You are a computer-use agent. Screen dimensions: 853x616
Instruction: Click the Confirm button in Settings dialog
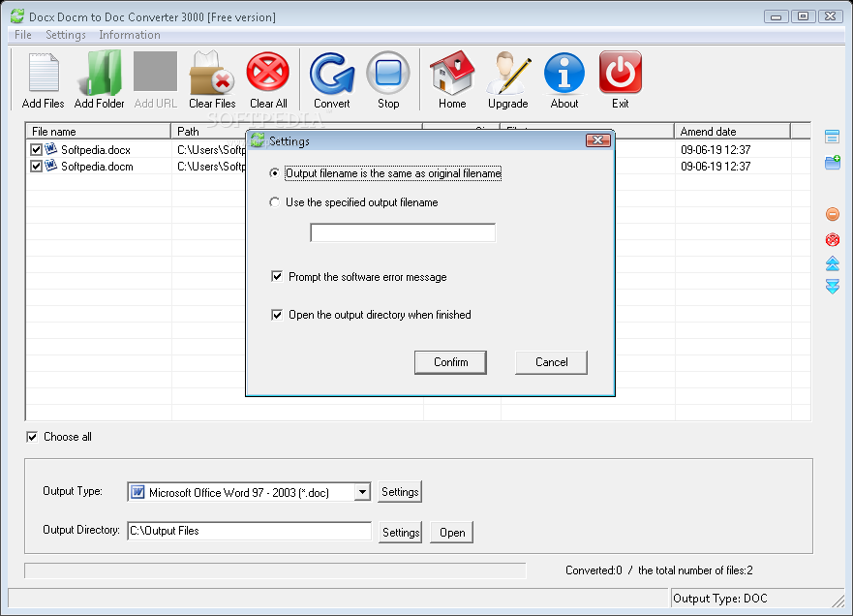(x=450, y=362)
